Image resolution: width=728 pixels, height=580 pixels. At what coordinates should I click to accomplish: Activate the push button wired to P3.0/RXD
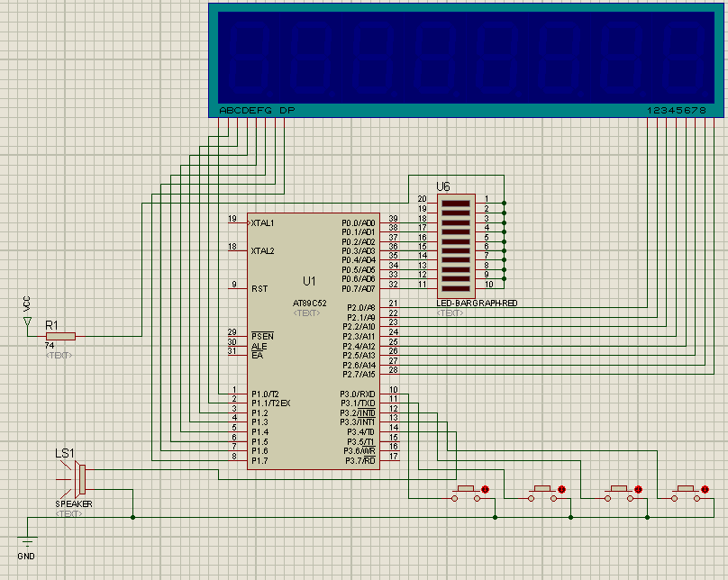click(x=466, y=493)
